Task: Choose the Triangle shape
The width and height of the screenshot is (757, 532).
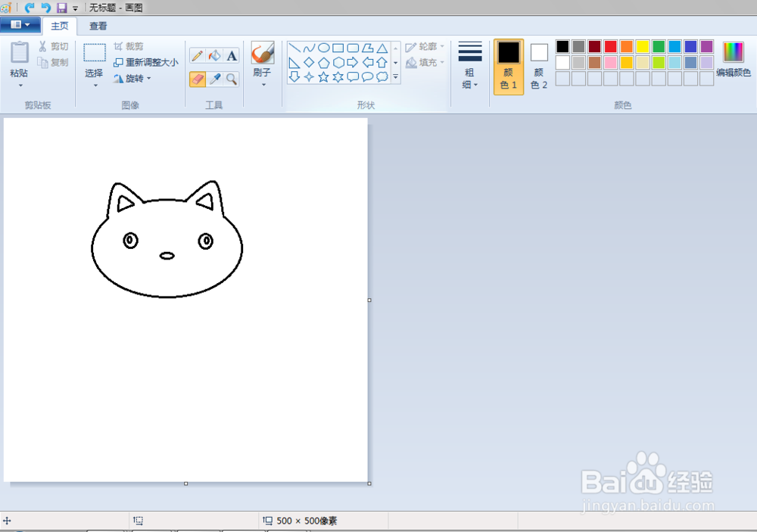Action: pyautogui.click(x=382, y=48)
